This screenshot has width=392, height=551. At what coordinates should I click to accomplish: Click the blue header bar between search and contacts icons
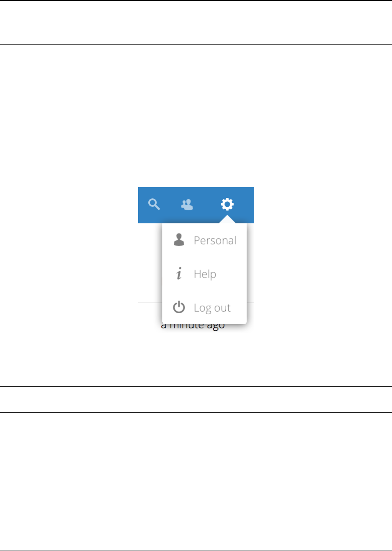tap(170, 205)
